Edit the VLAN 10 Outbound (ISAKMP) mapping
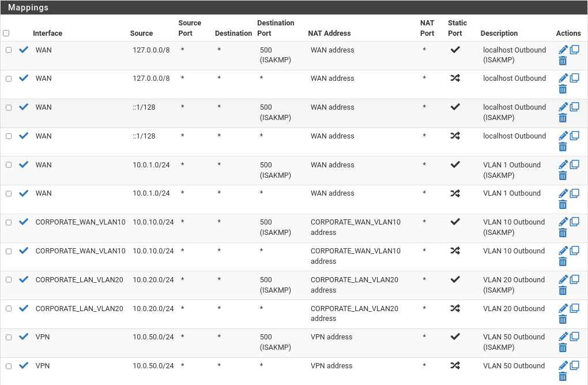Image resolution: width=588 pixels, height=385 pixels. click(x=563, y=222)
